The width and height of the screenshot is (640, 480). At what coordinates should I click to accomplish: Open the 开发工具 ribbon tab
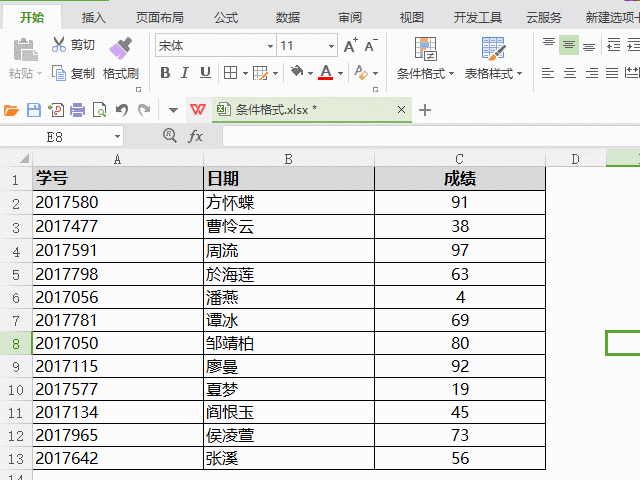(x=478, y=18)
